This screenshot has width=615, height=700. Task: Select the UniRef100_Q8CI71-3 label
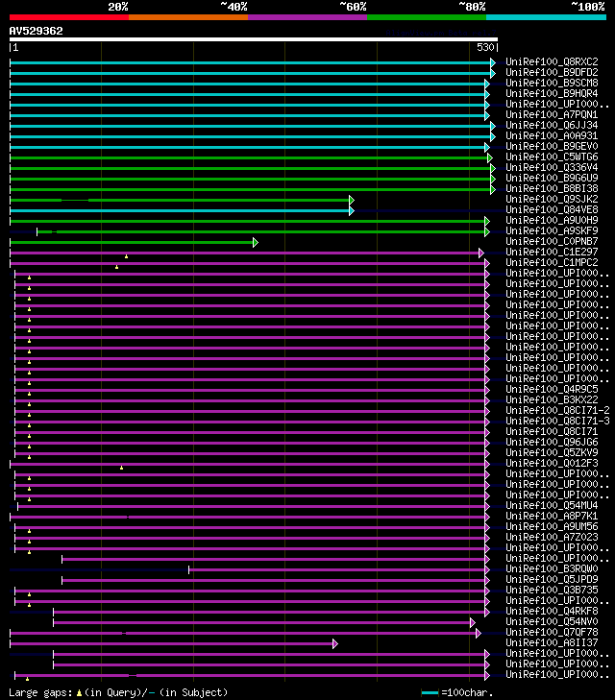click(557, 421)
